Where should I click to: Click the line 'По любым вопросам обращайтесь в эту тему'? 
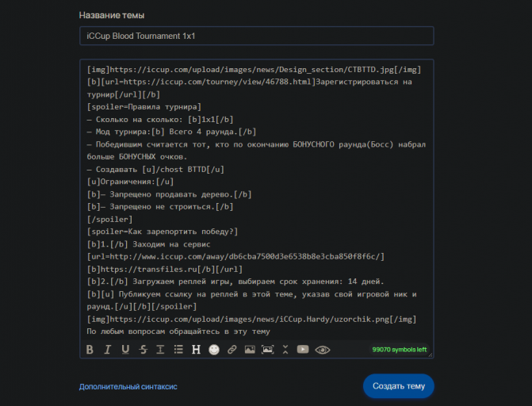tap(178, 331)
